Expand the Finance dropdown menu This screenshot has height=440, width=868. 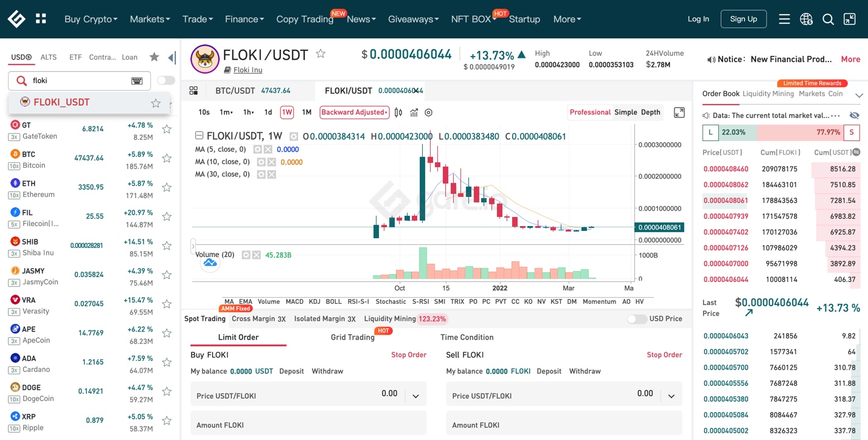(245, 19)
